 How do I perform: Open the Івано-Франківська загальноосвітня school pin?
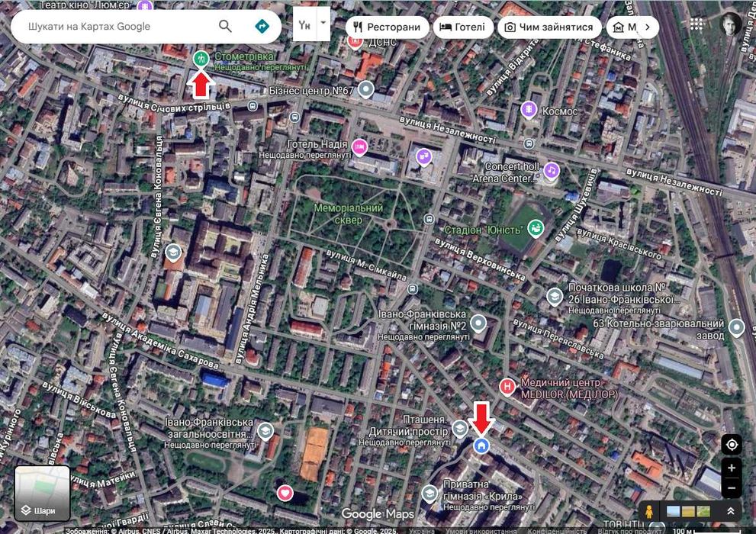tap(265, 431)
